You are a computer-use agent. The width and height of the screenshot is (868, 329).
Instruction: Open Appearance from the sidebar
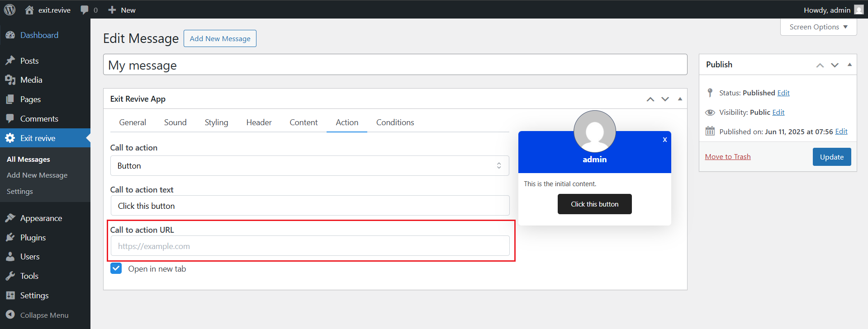click(41, 218)
